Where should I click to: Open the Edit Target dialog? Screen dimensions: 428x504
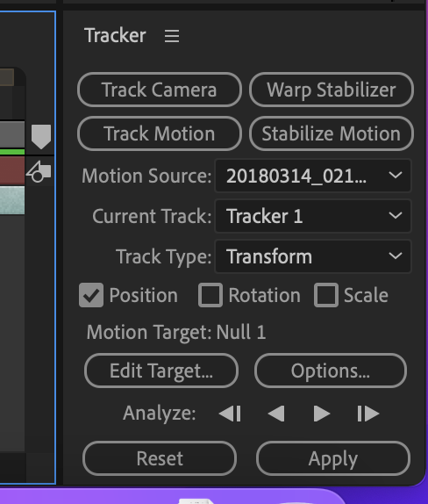[161, 371]
